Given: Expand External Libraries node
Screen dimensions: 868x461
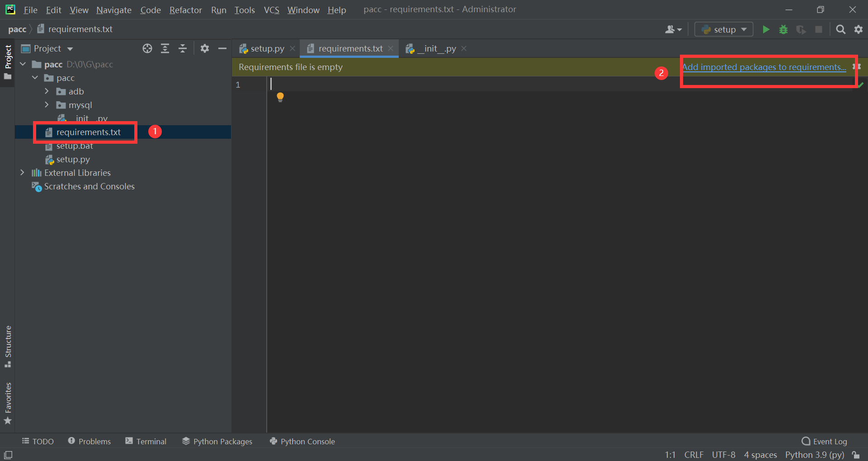Looking at the screenshot, I should click(22, 173).
